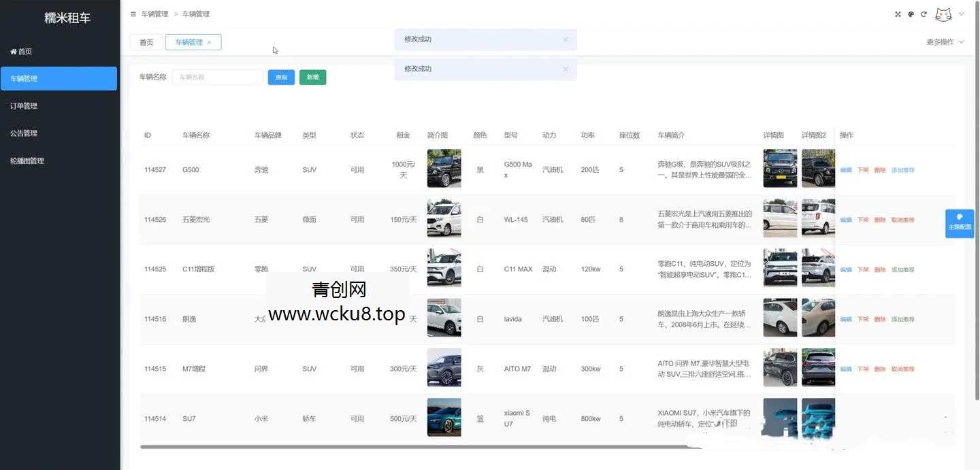Click the 五菱宏光 vehicle thumbnail image
Viewport: 980px width, 470px height.
tap(444, 218)
